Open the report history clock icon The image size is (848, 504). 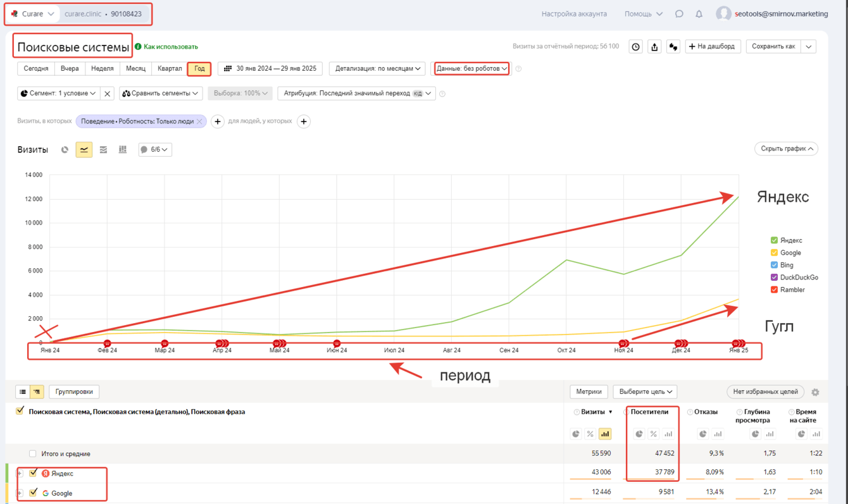pos(636,47)
